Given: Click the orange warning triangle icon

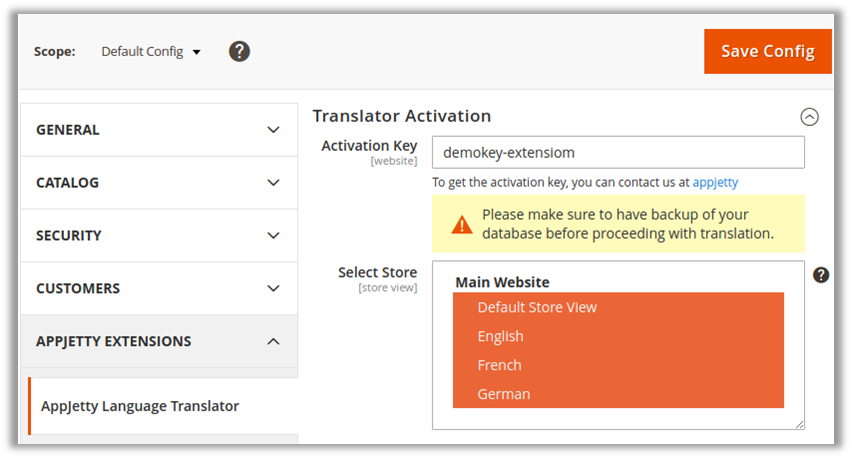Looking at the screenshot, I should click(461, 225).
